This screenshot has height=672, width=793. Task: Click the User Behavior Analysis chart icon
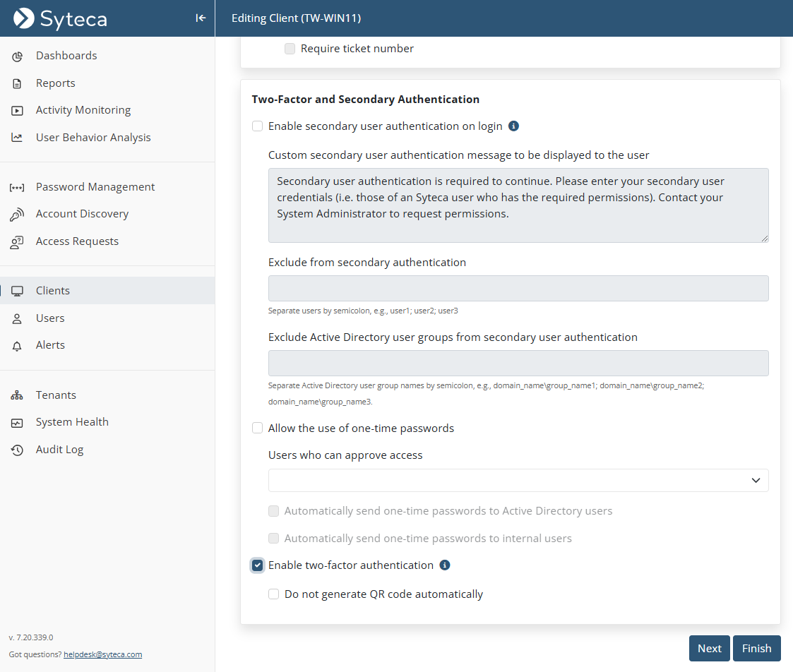click(17, 138)
